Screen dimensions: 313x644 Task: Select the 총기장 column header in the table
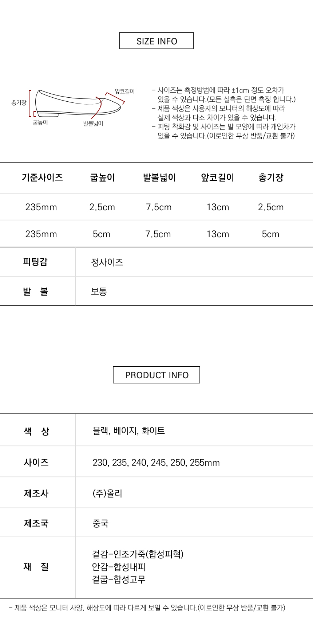point(271,177)
